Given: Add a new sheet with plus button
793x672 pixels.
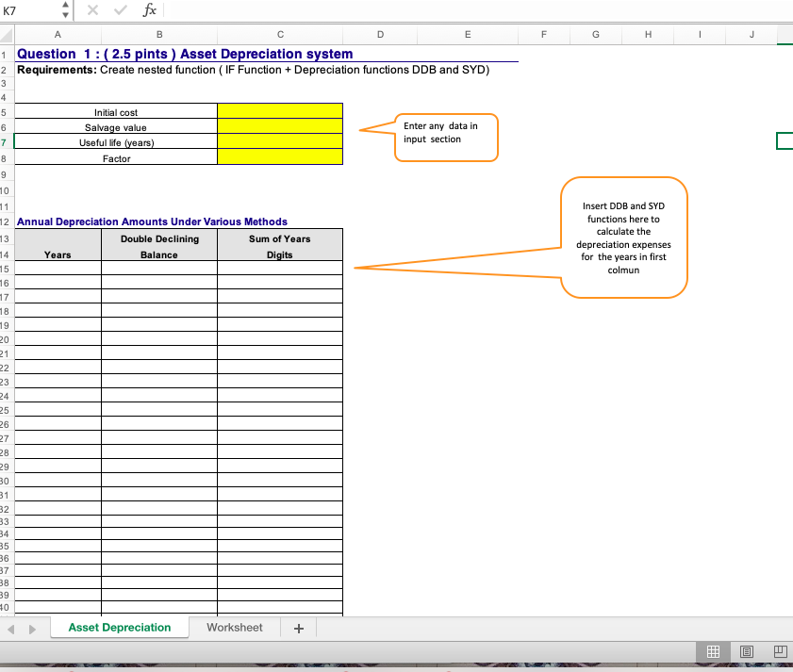Looking at the screenshot, I should [299, 628].
